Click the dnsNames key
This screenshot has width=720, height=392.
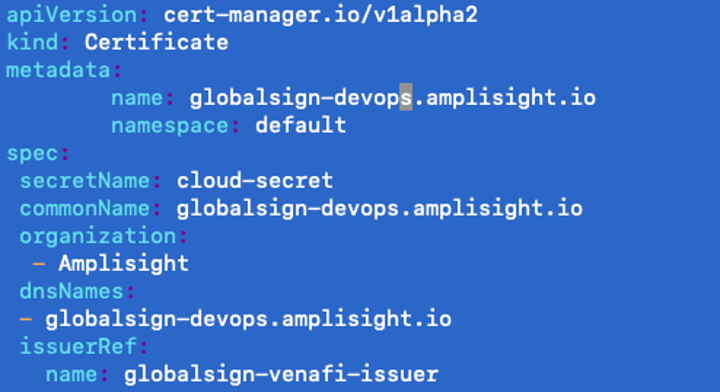pyautogui.click(x=71, y=291)
